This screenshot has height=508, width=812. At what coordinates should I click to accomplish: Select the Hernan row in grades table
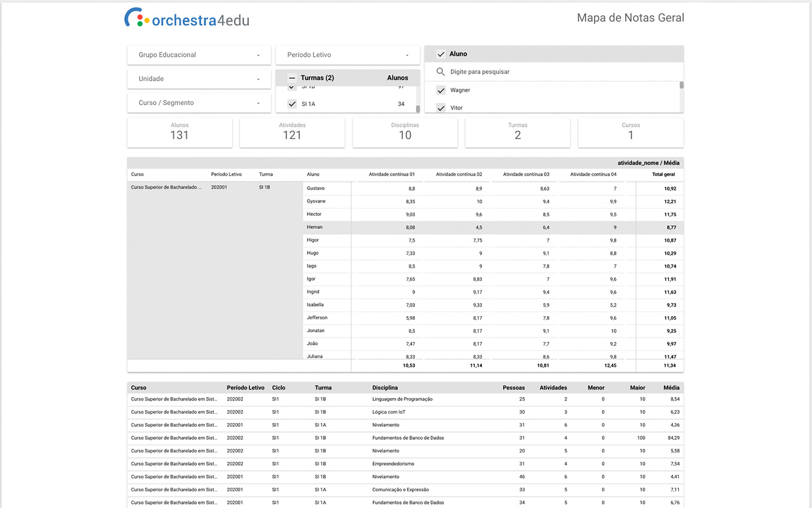pyautogui.click(x=315, y=227)
